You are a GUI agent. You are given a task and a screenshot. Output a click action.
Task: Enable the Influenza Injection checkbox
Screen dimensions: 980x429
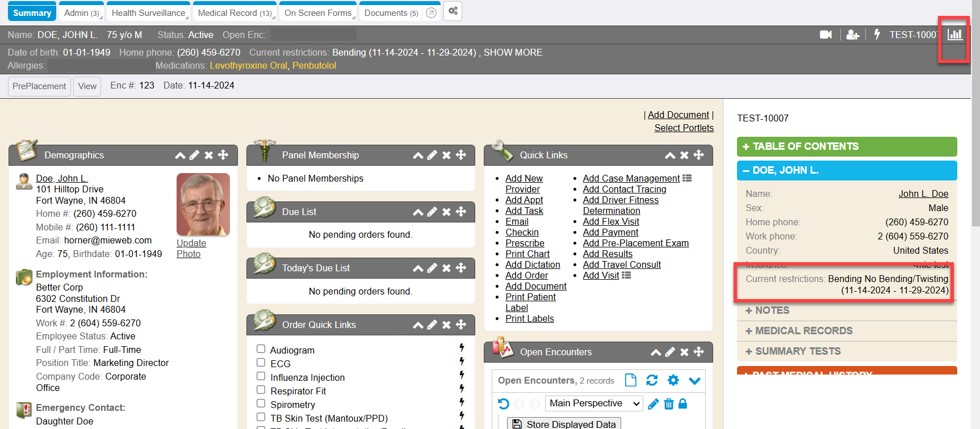click(x=261, y=376)
